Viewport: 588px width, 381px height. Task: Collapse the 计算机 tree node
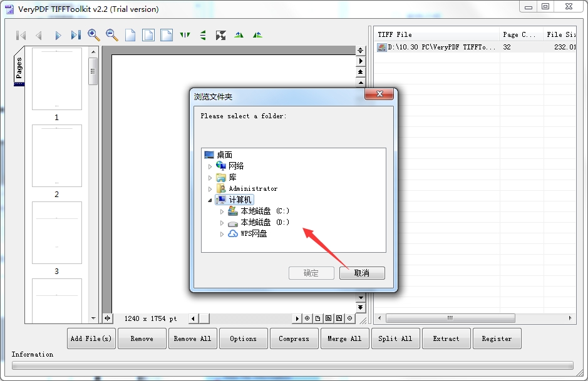pos(210,200)
